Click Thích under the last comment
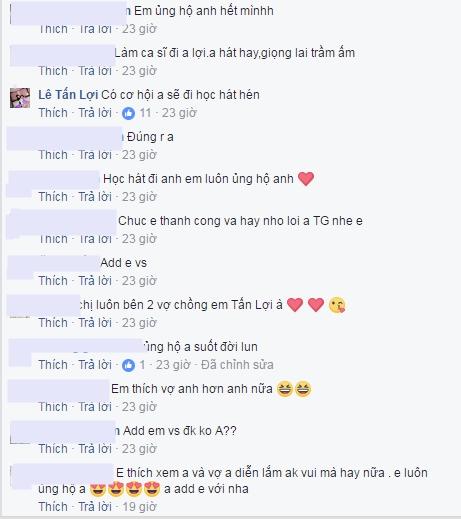The image size is (461, 519). pyautogui.click(x=53, y=507)
